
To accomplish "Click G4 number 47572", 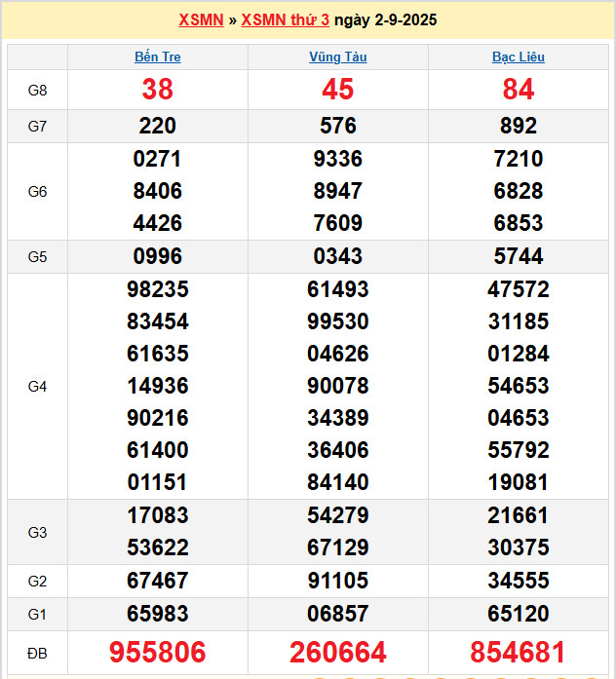I will click(x=519, y=289).
